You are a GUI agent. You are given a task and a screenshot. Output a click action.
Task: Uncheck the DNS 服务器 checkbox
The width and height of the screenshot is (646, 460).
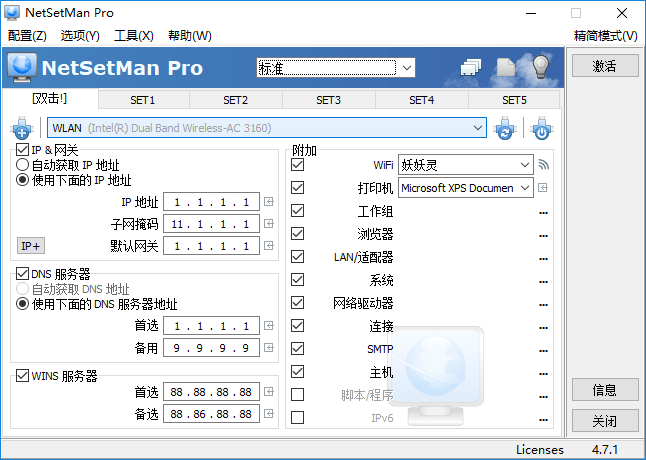coord(22,273)
